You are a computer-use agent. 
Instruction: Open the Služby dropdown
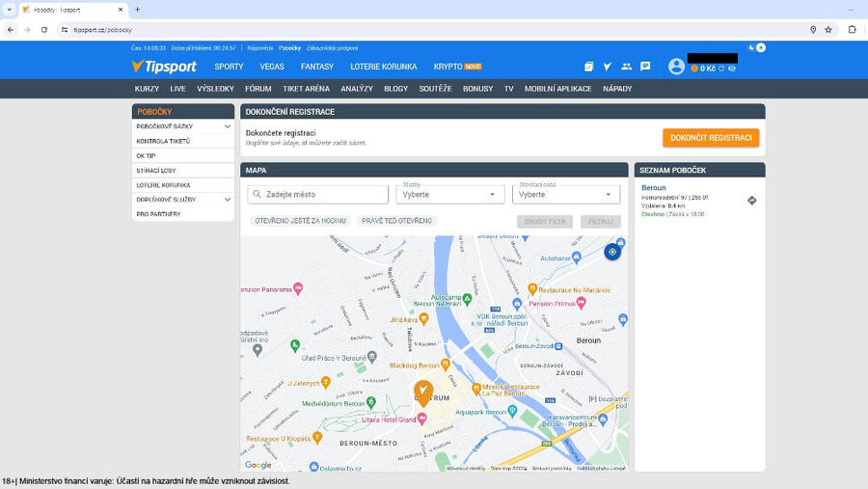coord(450,195)
